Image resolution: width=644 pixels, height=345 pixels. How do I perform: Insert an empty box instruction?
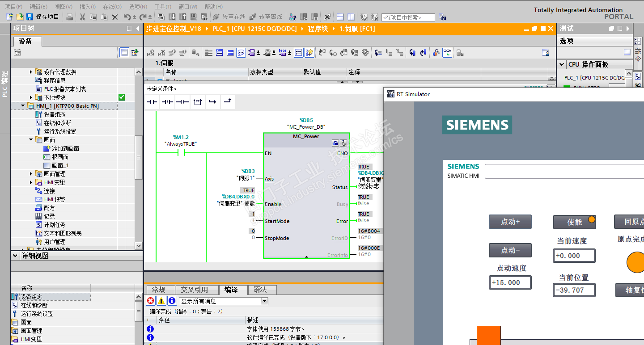(197, 102)
